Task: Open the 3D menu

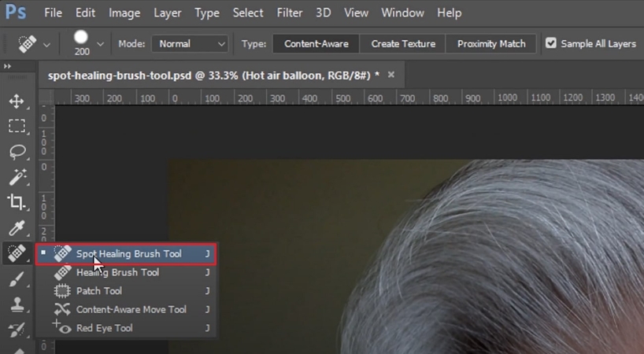Action: 324,13
